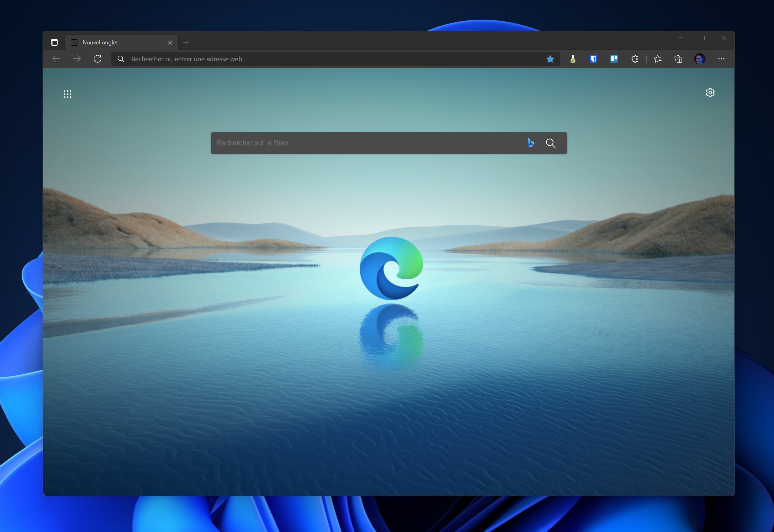This screenshot has width=774, height=532.
Task: Open the Bitwarden shield extension
Action: coord(593,59)
